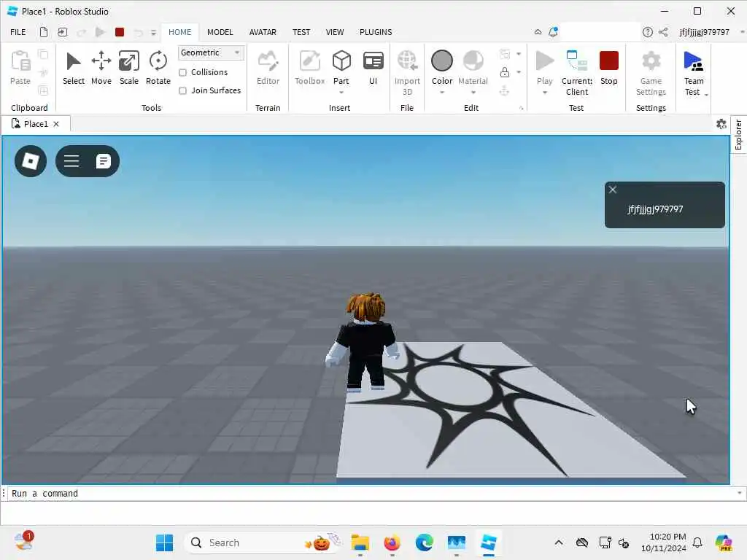The width and height of the screenshot is (747, 560).
Task: Expand the Material dropdown arrow
Action: tap(473, 93)
